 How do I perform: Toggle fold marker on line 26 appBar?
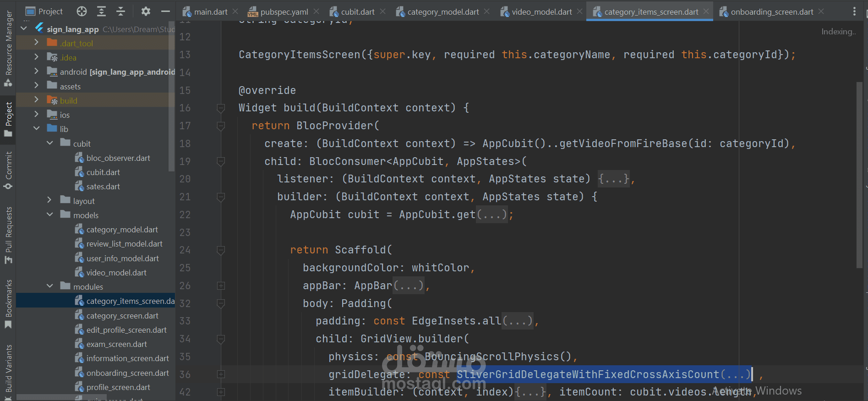221,286
